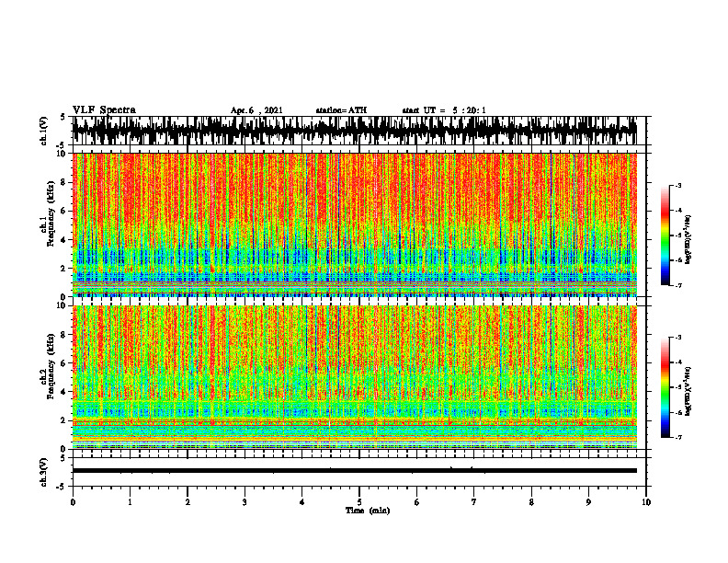Click time-axis tick label "8"
This screenshot has width=728, height=563.
531,502
